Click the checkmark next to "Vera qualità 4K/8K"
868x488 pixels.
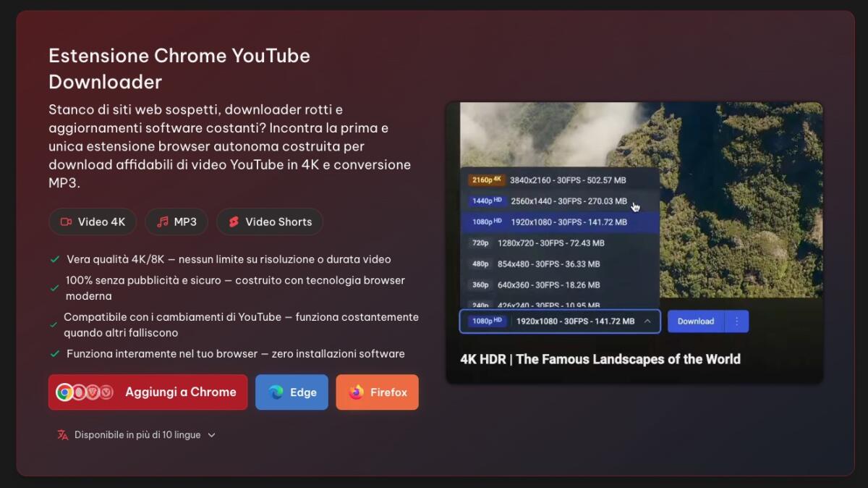click(x=53, y=258)
